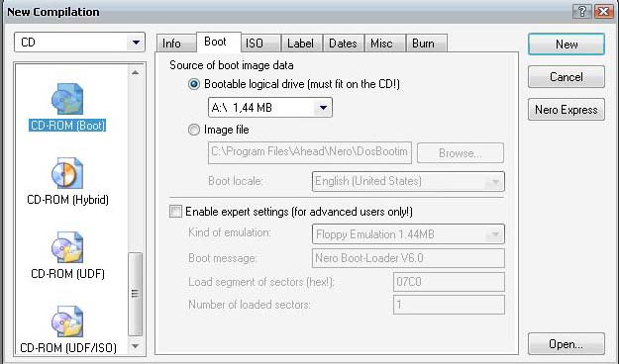Select the CD-ROM (UDF/ISO) icon
The image size is (619, 364).
pyautogui.click(x=67, y=321)
